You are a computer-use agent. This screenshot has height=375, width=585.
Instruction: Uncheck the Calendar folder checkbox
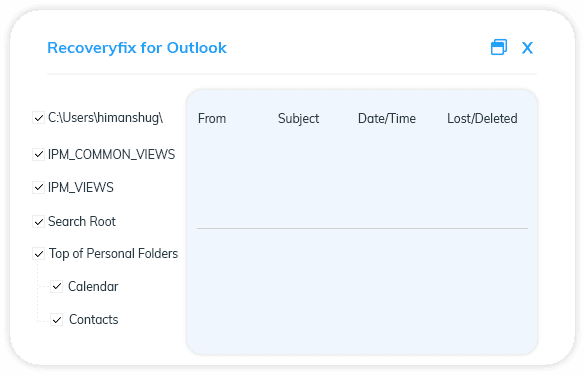(56, 287)
